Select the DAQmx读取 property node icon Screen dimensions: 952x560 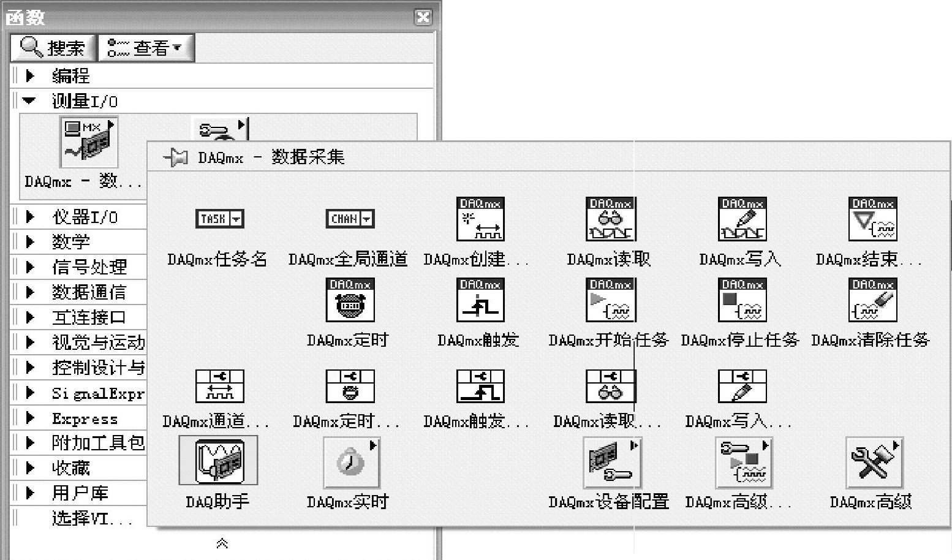tap(611, 385)
